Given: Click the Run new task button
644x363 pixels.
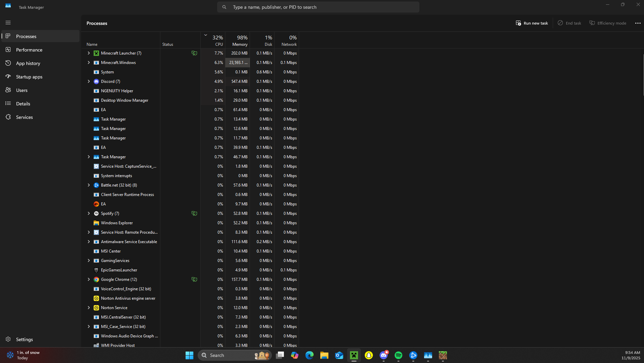Looking at the screenshot, I should pyautogui.click(x=532, y=23).
